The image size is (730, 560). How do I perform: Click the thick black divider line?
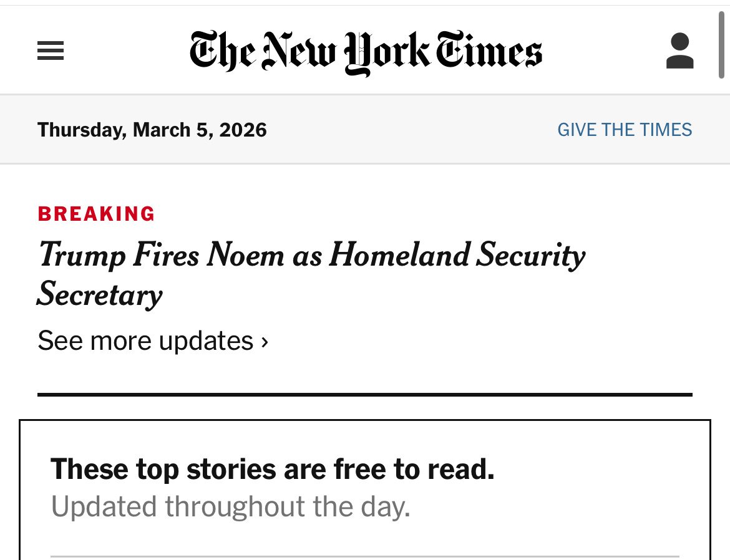pos(365,395)
